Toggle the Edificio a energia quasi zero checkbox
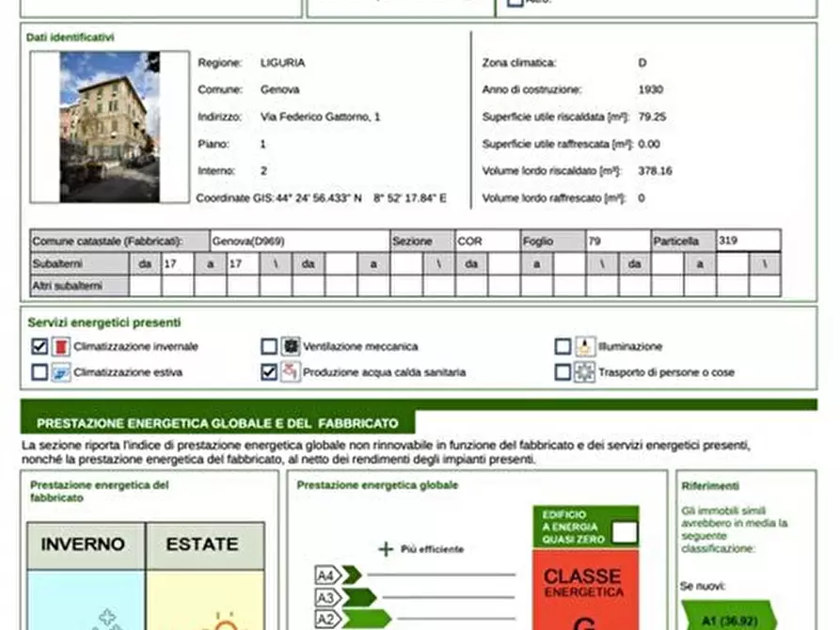This screenshot has width=840, height=630. [x=625, y=532]
